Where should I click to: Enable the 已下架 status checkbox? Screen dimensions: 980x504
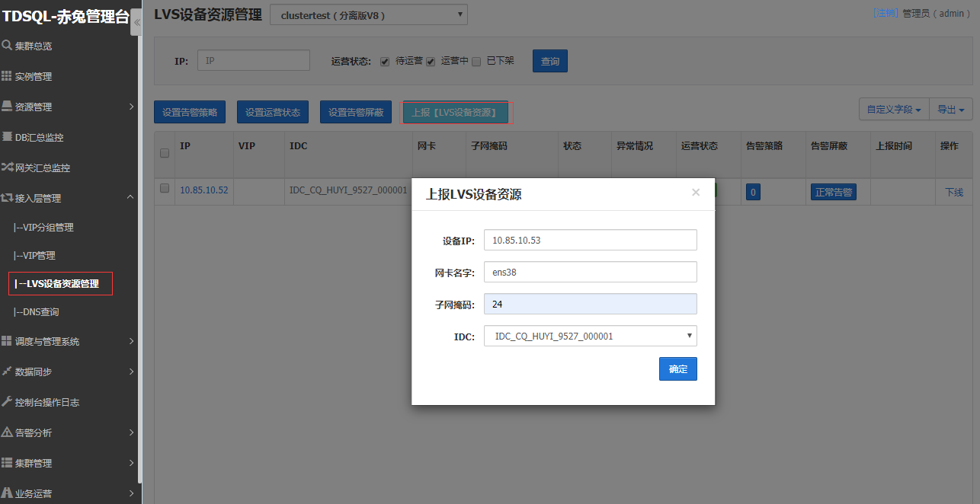point(476,62)
